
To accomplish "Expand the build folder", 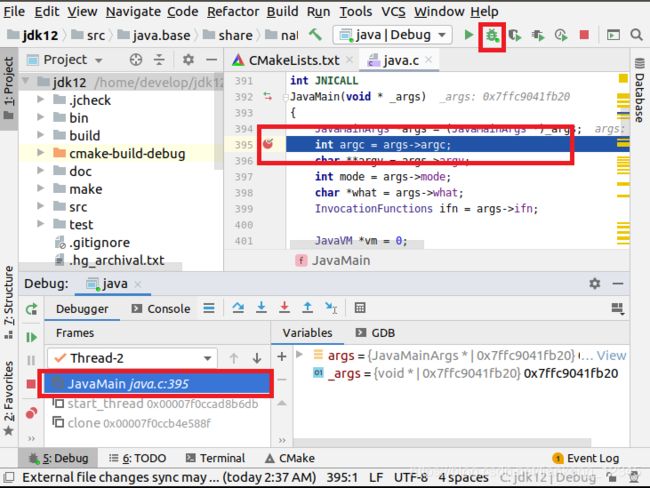I will point(41,135).
